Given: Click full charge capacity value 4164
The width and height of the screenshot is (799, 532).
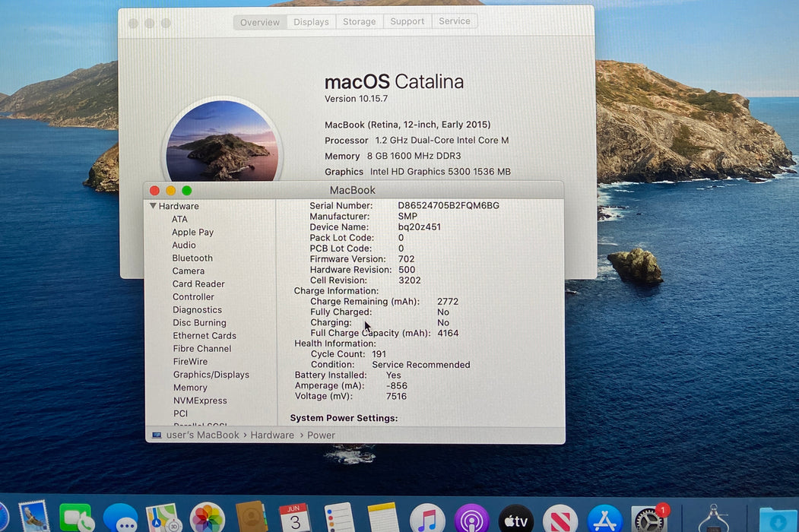Looking at the screenshot, I should point(448,334).
